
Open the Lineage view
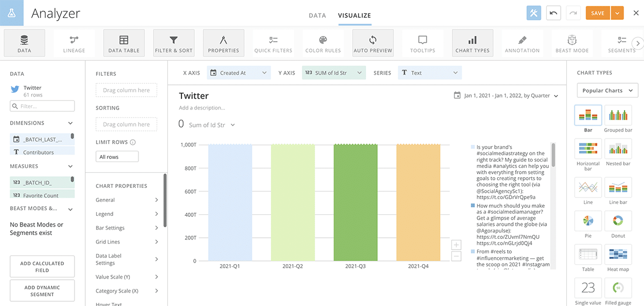point(74,43)
